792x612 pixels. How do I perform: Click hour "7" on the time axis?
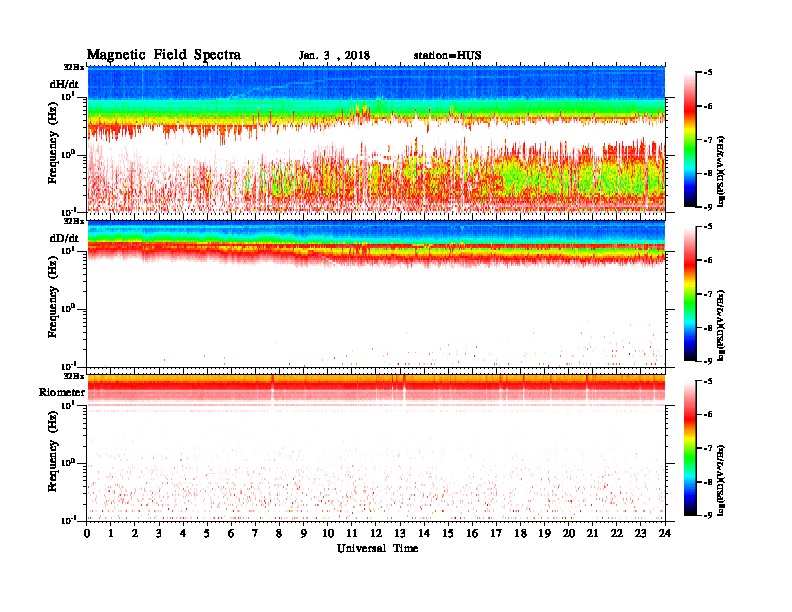(x=255, y=533)
